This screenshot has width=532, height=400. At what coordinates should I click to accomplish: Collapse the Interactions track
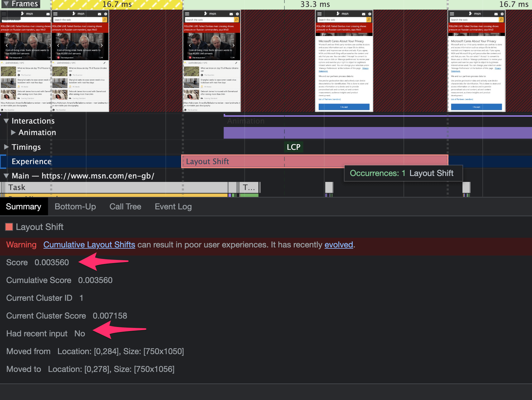6,121
